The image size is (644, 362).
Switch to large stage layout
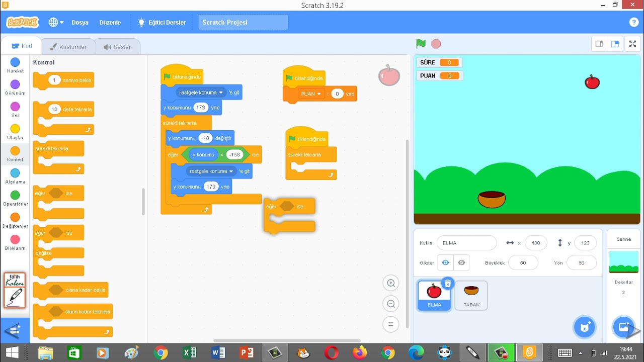(615, 44)
